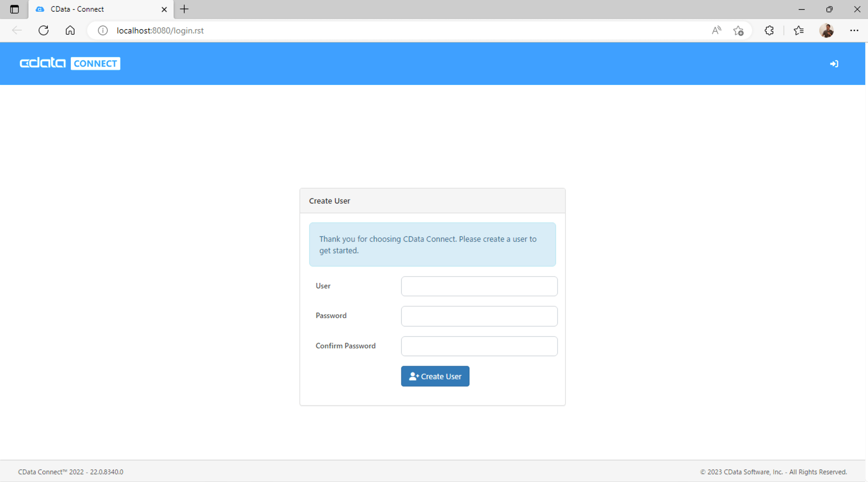This screenshot has height=482, width=868.
Task: Click the 'Thank you for choosing CData Connect' message
Action: 432,245
